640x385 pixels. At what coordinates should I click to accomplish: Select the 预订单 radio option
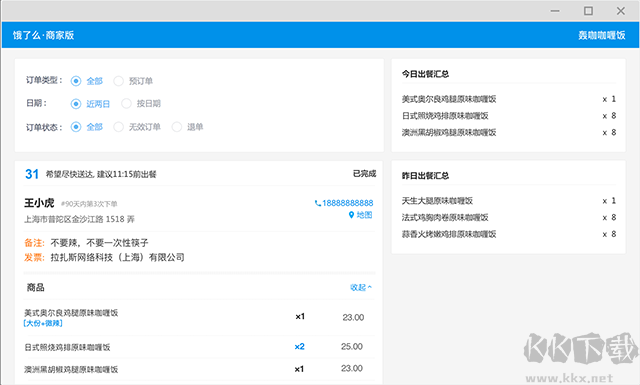[118, 81]
